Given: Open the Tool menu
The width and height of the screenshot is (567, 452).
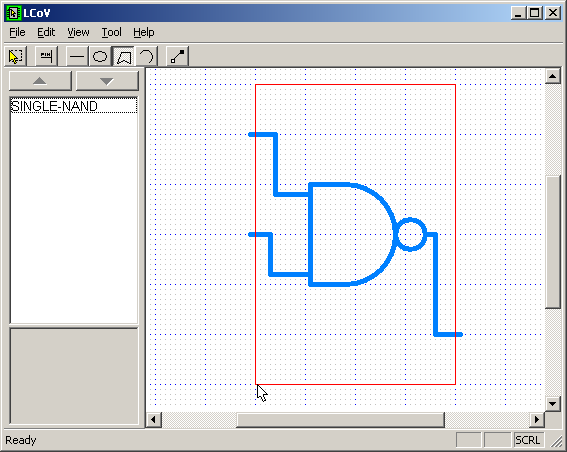Looking at the screenshot, I should click(111, 33).
